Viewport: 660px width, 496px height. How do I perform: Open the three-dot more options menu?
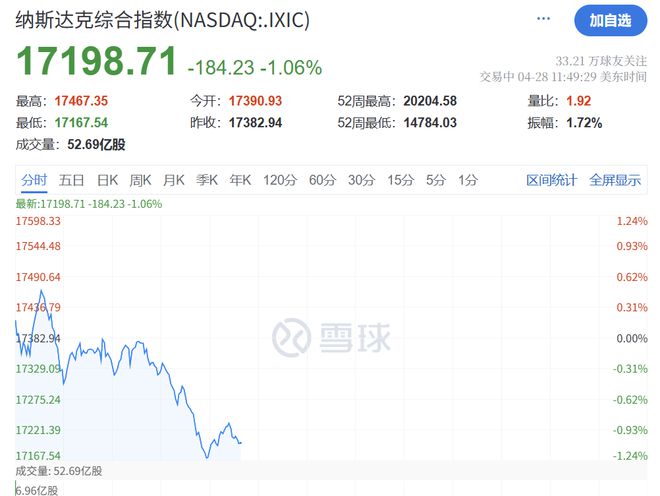point(543,19)
